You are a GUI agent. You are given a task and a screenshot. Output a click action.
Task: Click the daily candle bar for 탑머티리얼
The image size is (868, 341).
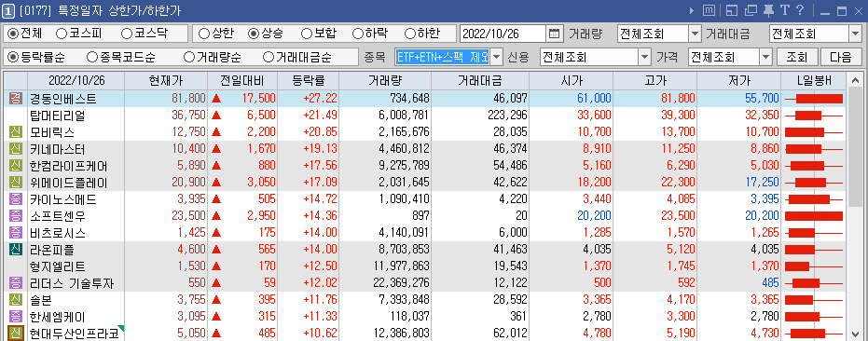point(814,116)
